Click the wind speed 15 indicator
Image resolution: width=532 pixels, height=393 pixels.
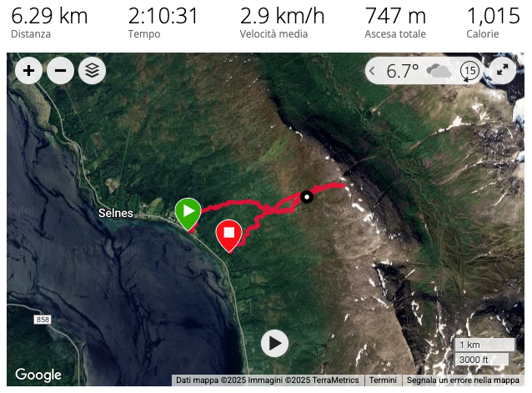pos(469,71)
